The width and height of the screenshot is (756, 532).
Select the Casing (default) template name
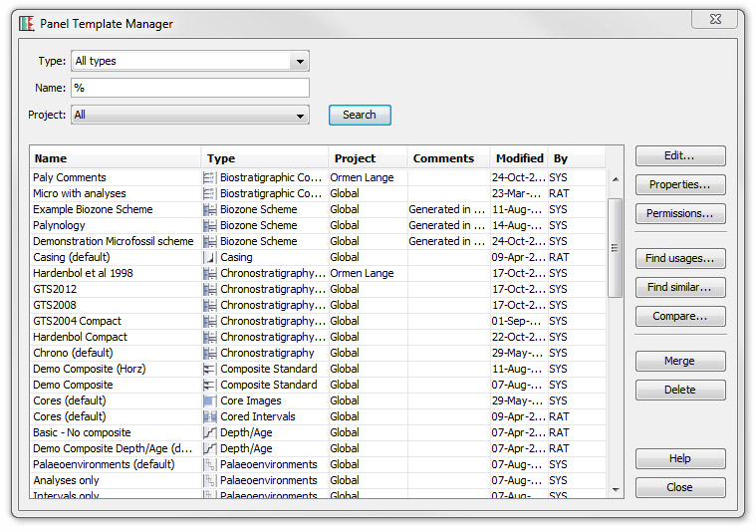coord(72,257)
